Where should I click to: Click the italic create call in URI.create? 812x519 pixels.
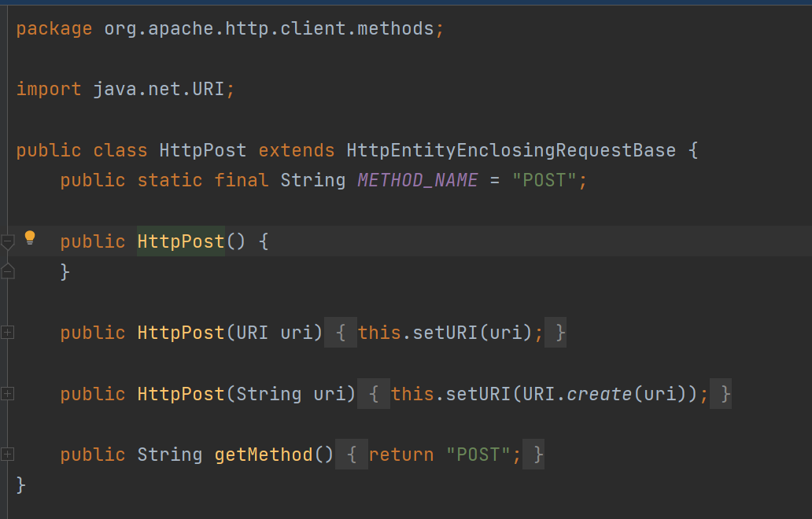point(599,393)
